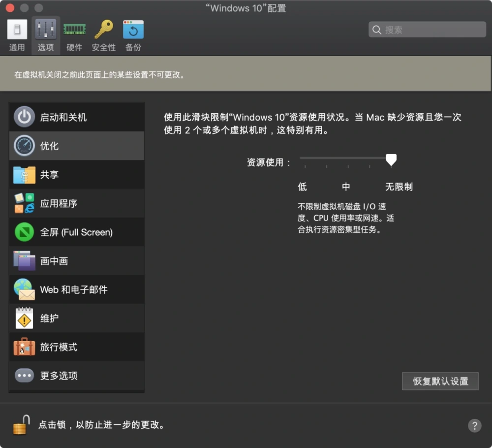The width and height of the screenshot is (492, 448).
Task: Click the magnifier icon in search field
Action: click(376, 30)
